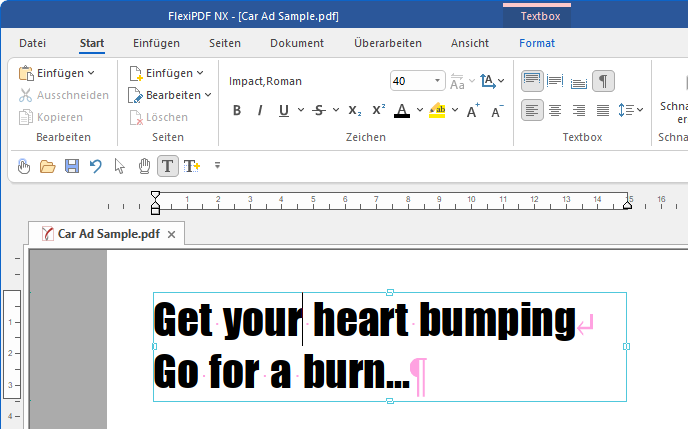The width and height of the screenshot is (688, 429).
Task: Select the object pointer tool
Action: point(120,166)
